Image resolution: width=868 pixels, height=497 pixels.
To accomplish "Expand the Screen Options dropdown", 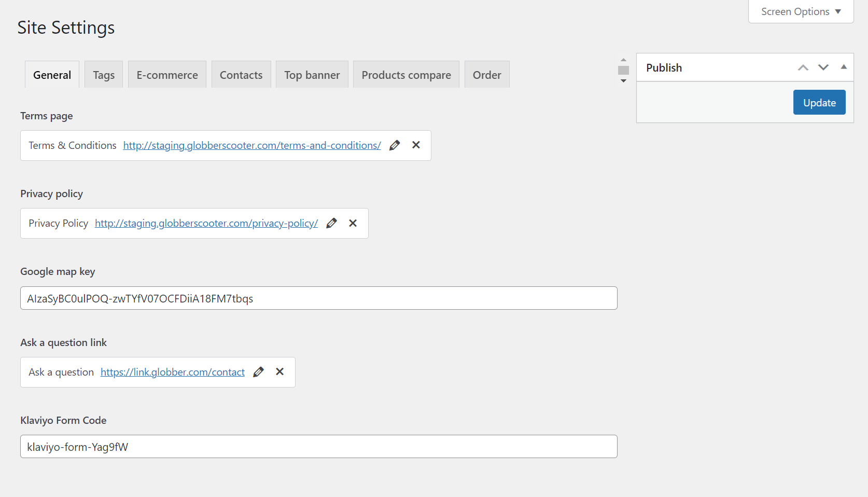I will (801, 11).
